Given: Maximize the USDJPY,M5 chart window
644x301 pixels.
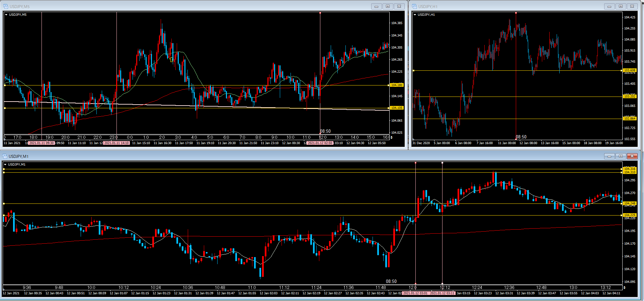Looking at the screenshot, I should point(388,6).
